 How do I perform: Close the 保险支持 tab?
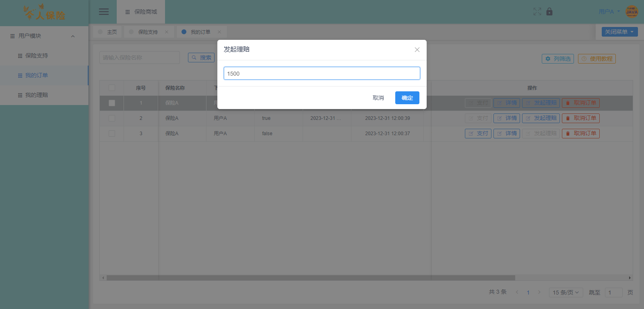click(167, 32)
